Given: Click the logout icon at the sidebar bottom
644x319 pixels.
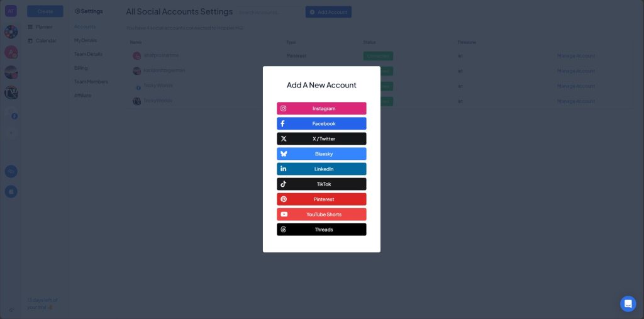Looking at the screenshot, I should [11, 310].
